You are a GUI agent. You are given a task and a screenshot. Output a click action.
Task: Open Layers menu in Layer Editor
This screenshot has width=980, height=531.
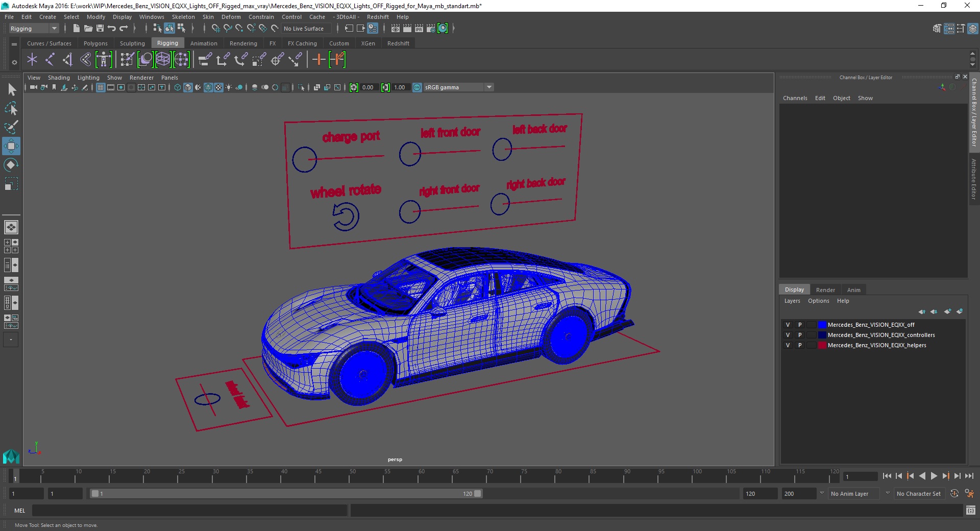click(792, 301)
